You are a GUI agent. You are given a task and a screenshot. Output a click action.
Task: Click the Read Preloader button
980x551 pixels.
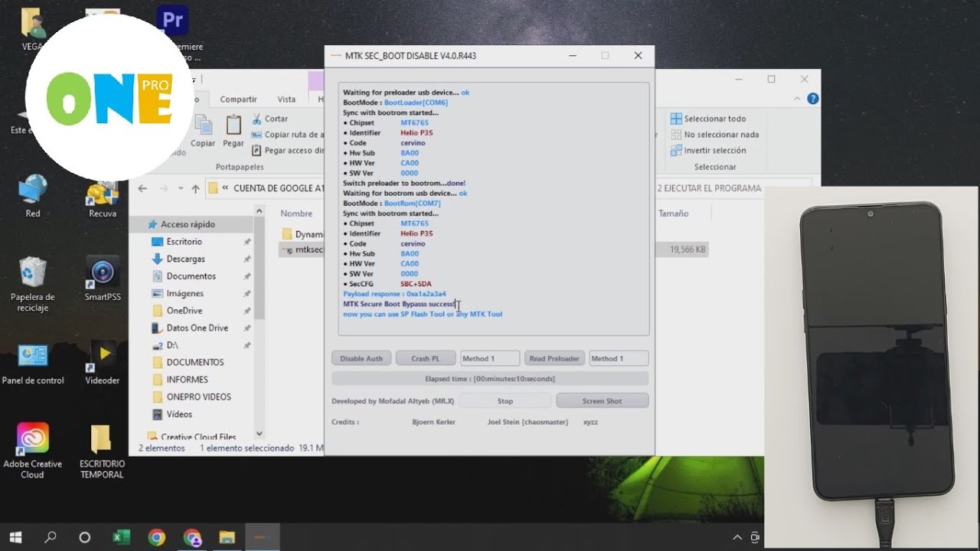(x=554, y=358)
